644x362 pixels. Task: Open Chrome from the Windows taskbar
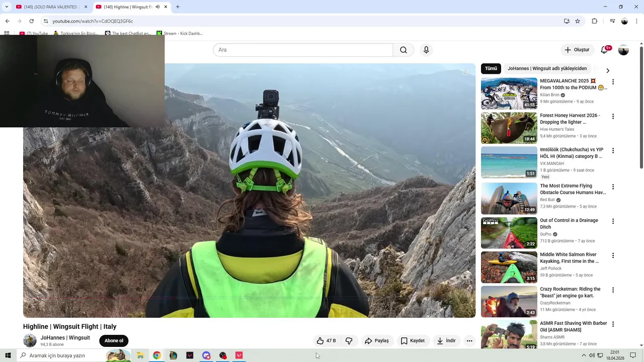coord(157,355)
